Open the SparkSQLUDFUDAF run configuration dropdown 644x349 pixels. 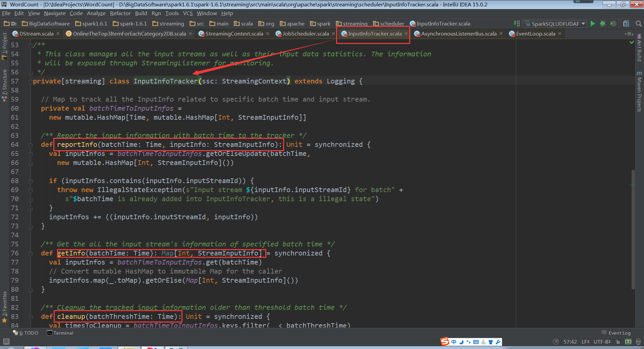[555, 24]
